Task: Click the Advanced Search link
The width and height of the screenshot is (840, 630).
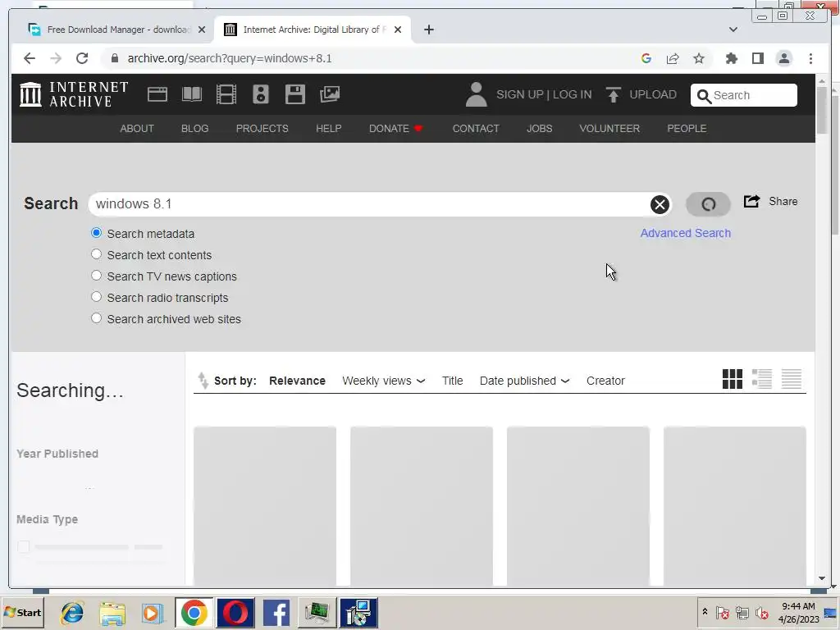Action: click(686, 233)
